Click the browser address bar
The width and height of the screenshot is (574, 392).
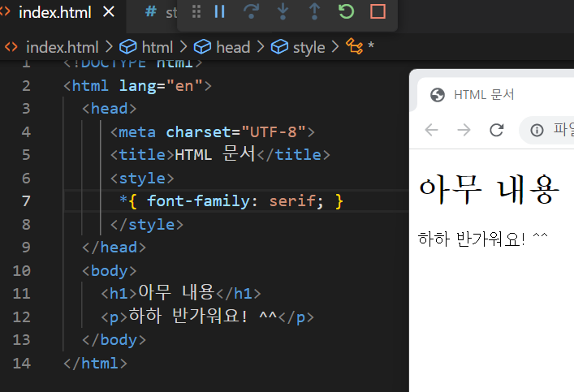(x=546, y=130)
